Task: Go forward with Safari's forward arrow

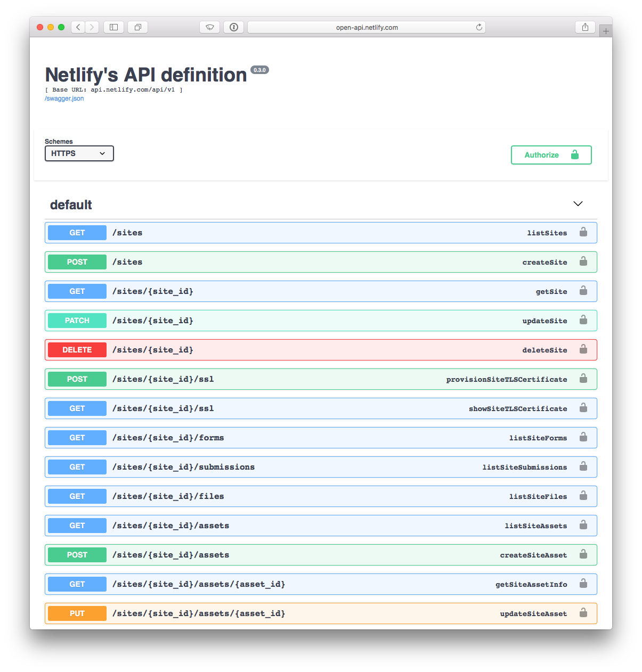Action: 92,27
